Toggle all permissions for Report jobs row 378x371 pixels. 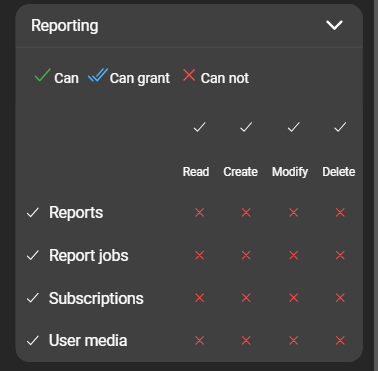(x=33, y=255)
